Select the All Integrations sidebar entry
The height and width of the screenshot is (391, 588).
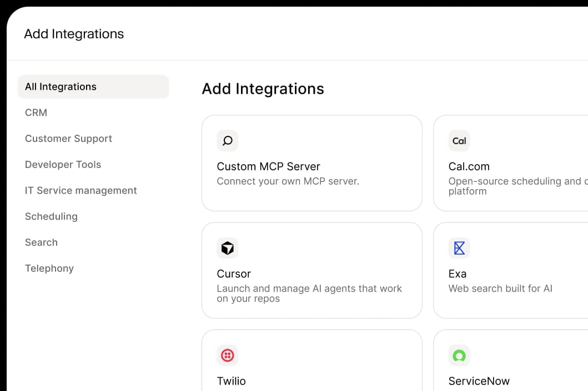61,87
